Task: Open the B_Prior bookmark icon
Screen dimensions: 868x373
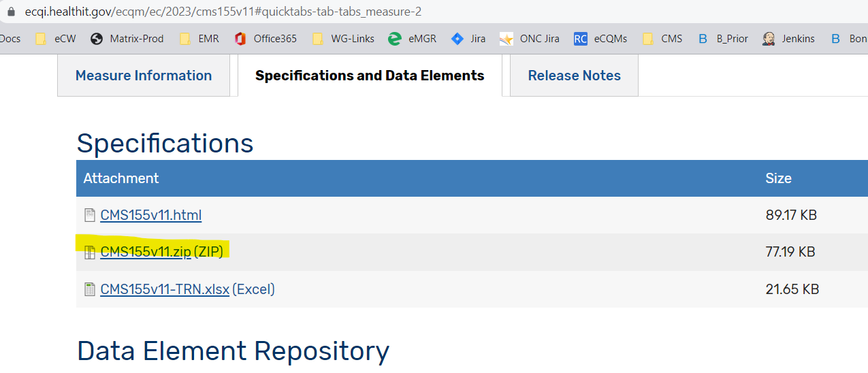Action: pyautogui.click(x=703, y=39)
